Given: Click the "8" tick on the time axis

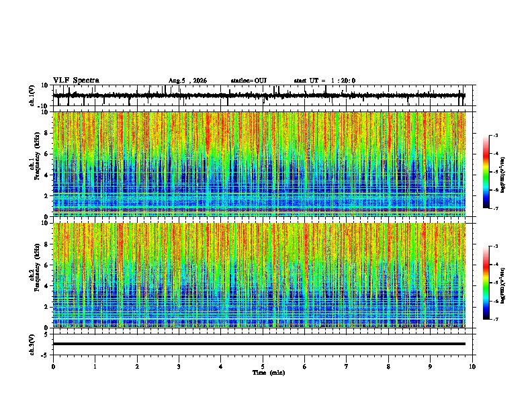Looking at the screenshot, I should 388,367.
